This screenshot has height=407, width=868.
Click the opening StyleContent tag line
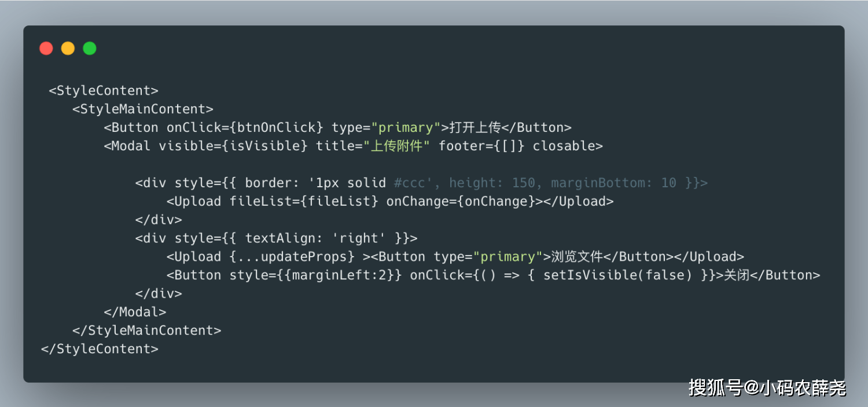coord(104,91)
